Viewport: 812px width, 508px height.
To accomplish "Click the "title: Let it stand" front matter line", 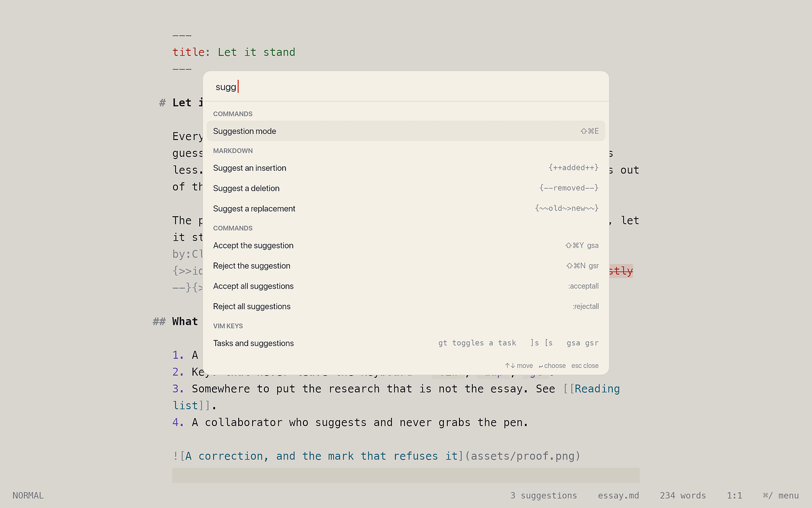I will [234, 52].
